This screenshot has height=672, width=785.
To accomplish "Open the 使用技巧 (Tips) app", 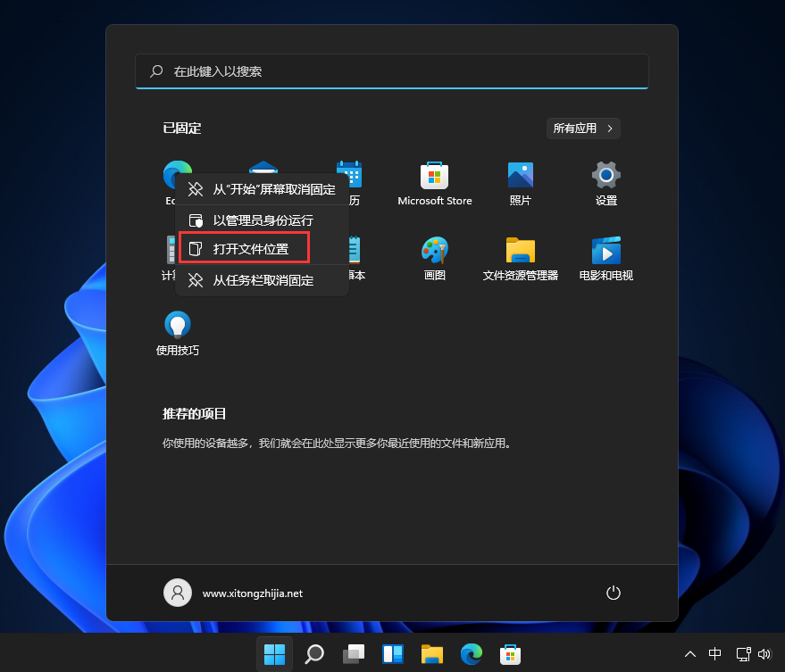I will [x=177, y=324].
